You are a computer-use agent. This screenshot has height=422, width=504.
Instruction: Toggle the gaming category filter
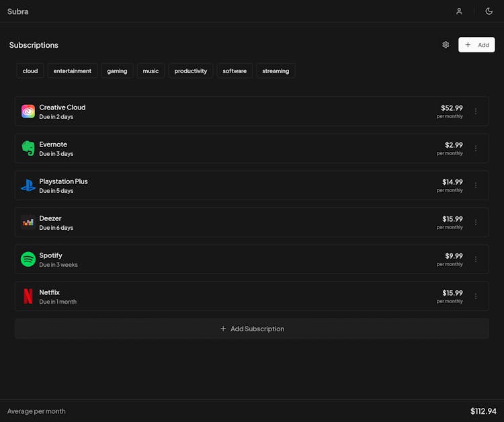117,71
